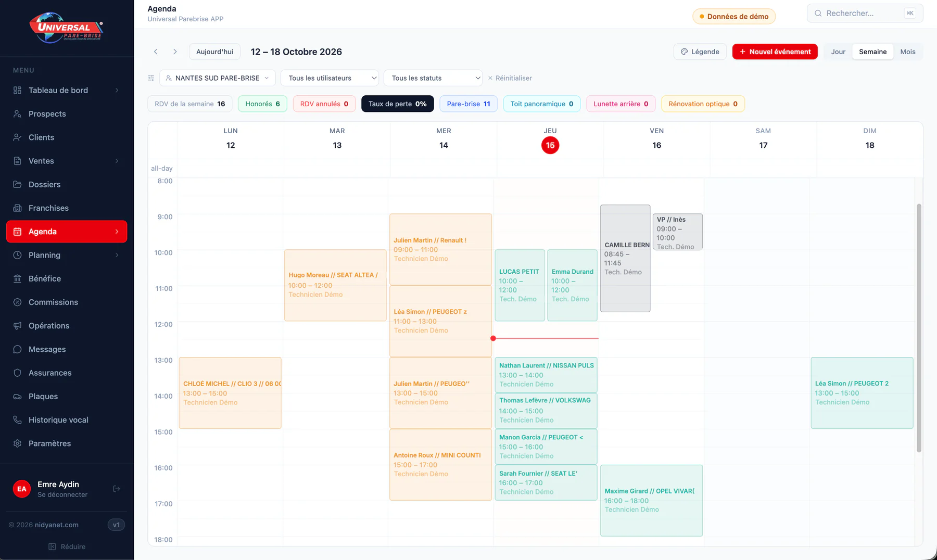Switch to the Jour view tab
Viewport: 937px width, 560px height.
pyautogui.click(x=838, y=52)
